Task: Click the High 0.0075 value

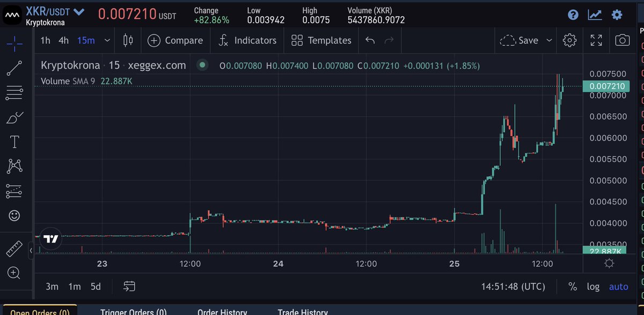Action: click(x=317, y=20)
